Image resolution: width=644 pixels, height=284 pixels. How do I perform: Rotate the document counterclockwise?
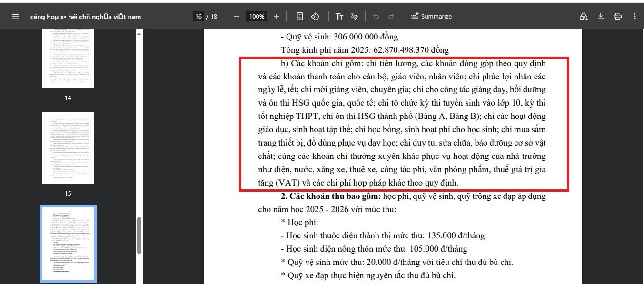click(315, 16)
